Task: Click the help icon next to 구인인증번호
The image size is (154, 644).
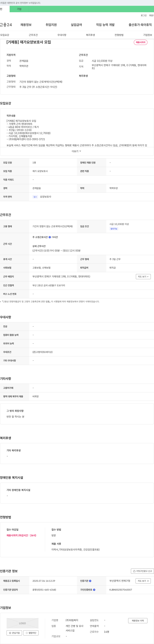Action: [x=94, y=589]
